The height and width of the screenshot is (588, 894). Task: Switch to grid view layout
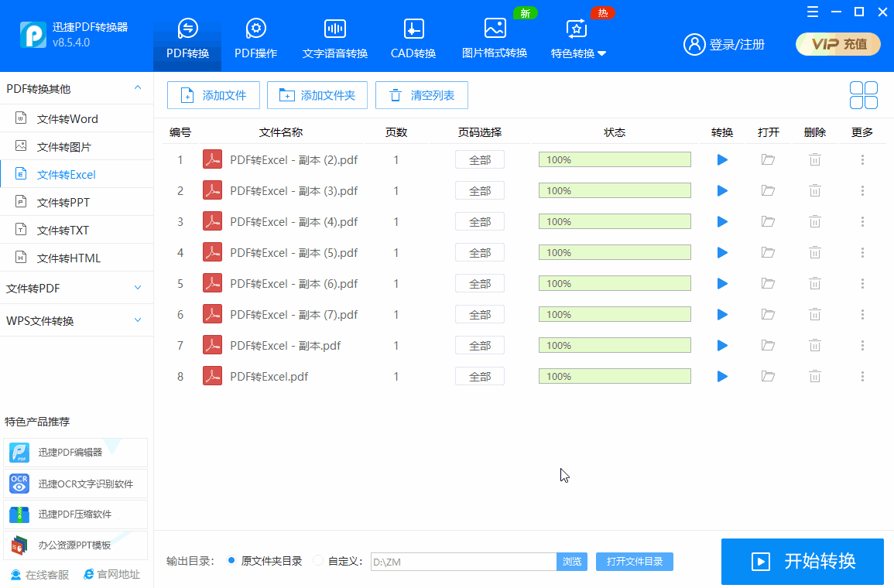click(x=863, y=94)
